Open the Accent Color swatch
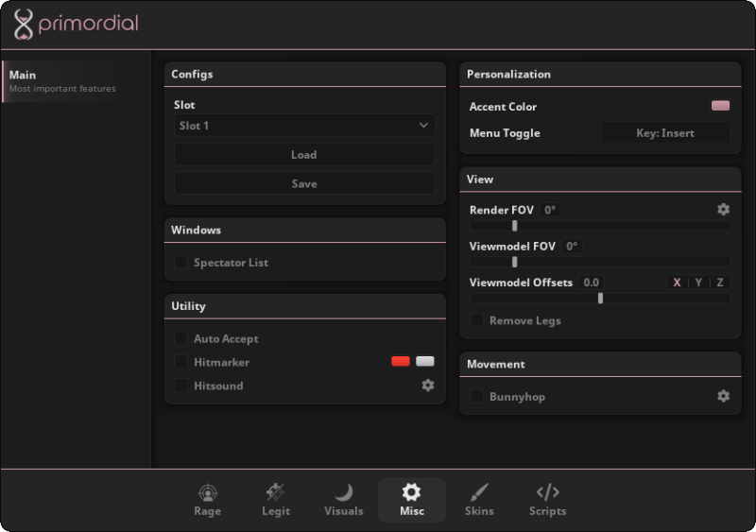The width and height of the screenshot is (756, 532). [x=720, y=106]
